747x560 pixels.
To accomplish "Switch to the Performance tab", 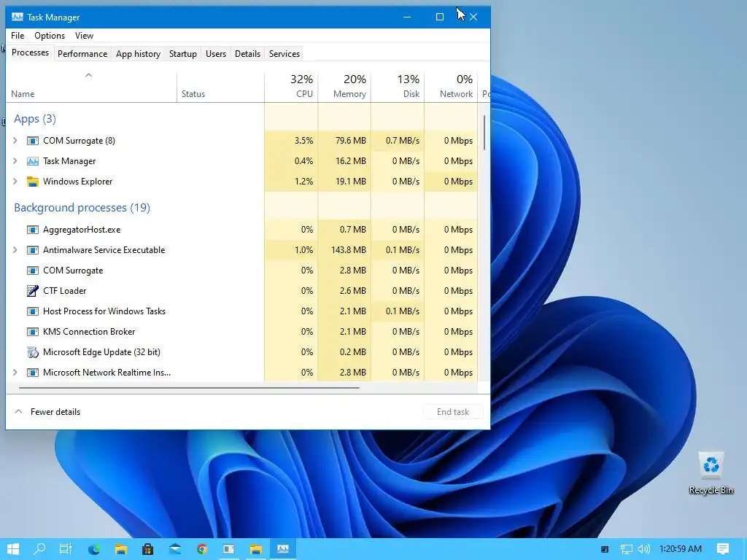I will (x=82, y=54).
